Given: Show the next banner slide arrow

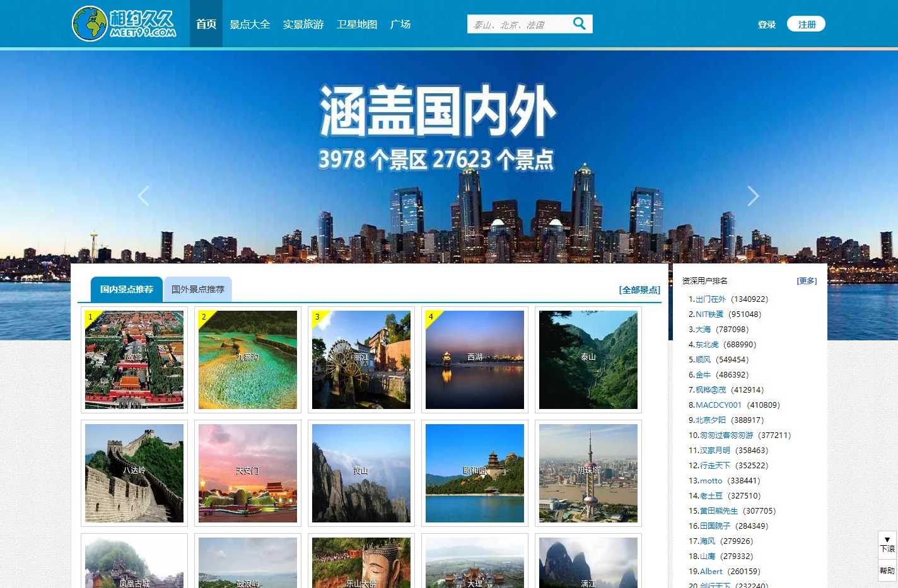Looking at the screenshot, I should (753, 196).
